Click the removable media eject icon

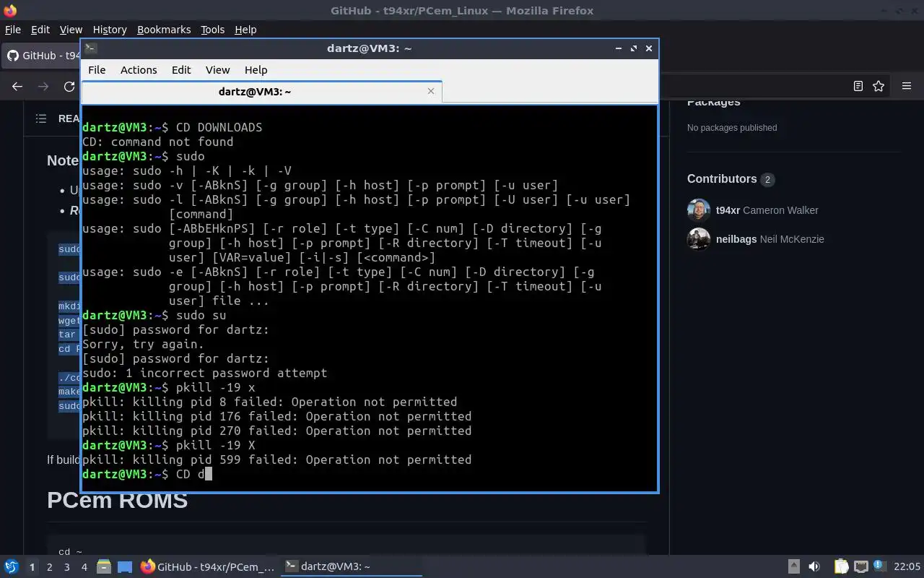point(793,567)
